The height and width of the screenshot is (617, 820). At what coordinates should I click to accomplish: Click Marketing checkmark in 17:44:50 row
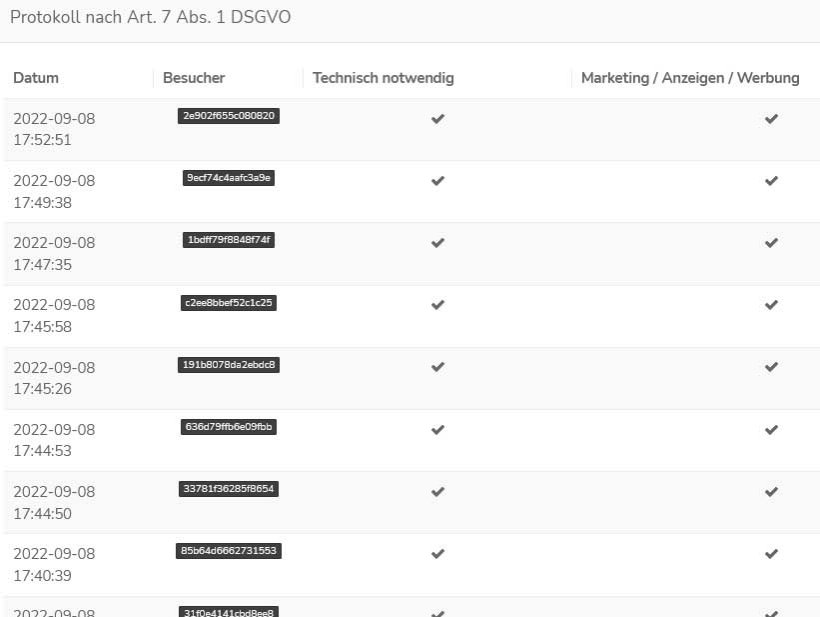771,492
